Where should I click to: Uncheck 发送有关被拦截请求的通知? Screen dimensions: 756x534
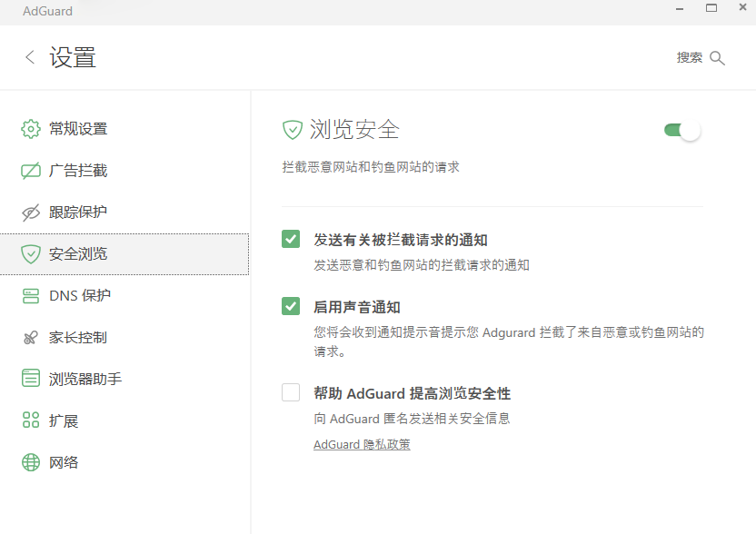290,239
